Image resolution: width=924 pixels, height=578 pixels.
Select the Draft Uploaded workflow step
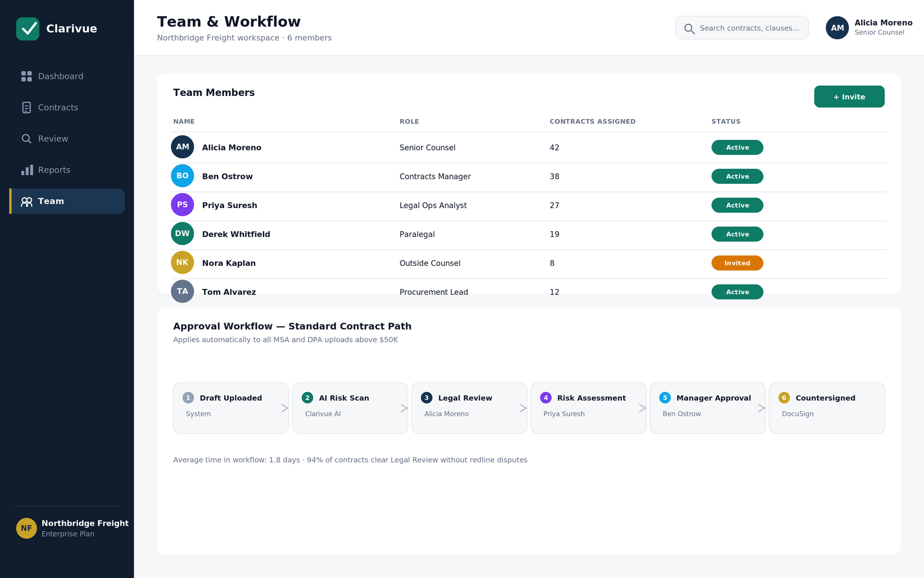(x=231, y=408)
